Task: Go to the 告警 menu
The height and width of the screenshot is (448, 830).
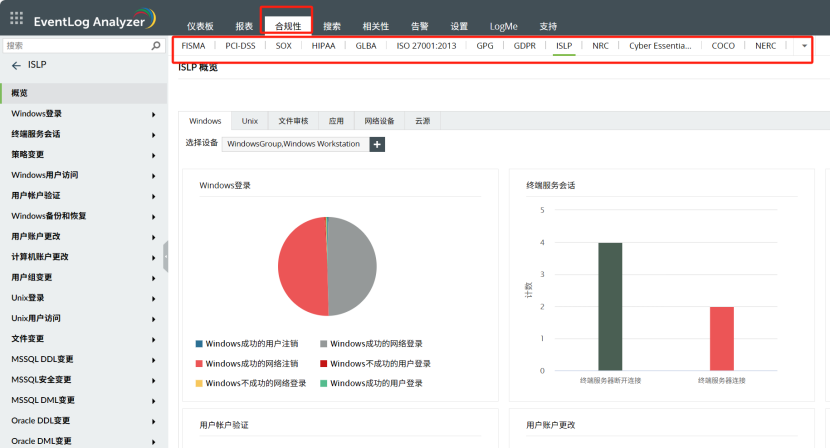Action: coord(420,26)
